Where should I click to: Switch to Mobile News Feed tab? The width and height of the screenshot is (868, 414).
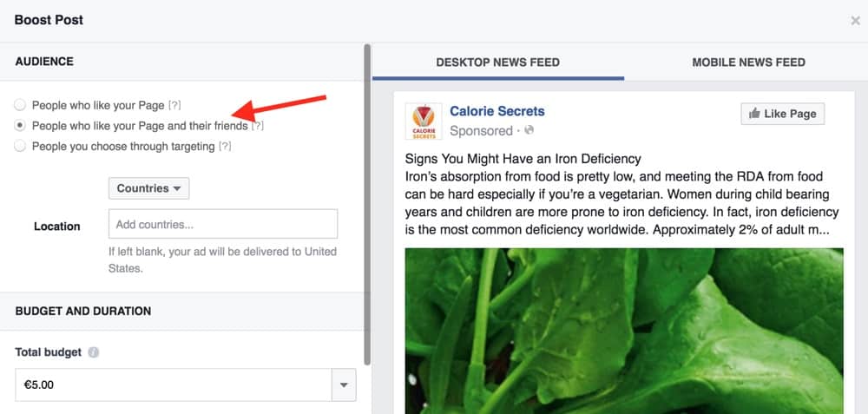coord(748,62)
